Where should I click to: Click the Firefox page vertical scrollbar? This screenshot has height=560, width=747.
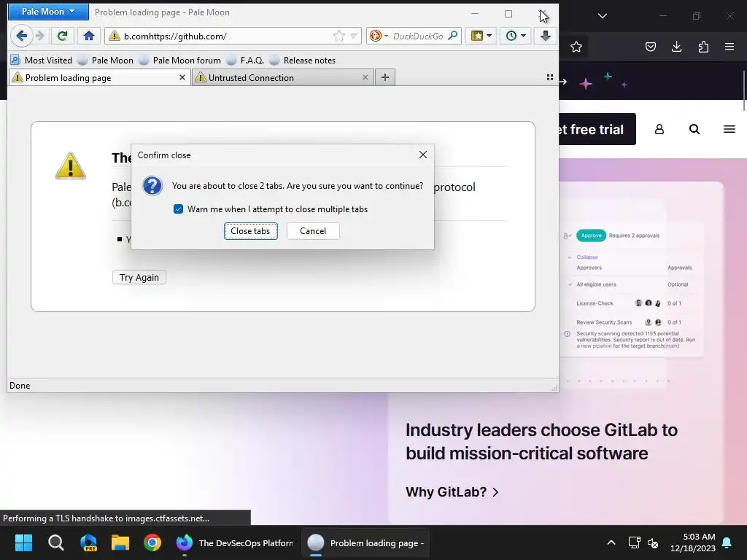pos(743,90)
